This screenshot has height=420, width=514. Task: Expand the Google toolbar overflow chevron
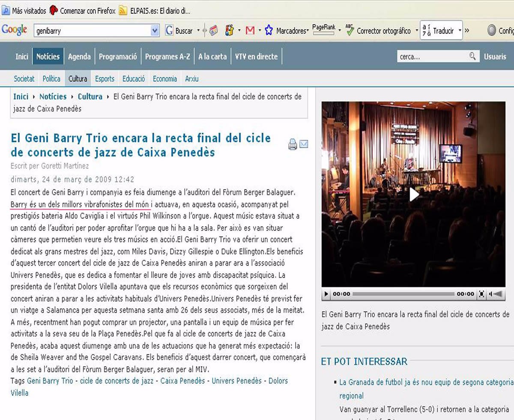click(x=467, y=30)
